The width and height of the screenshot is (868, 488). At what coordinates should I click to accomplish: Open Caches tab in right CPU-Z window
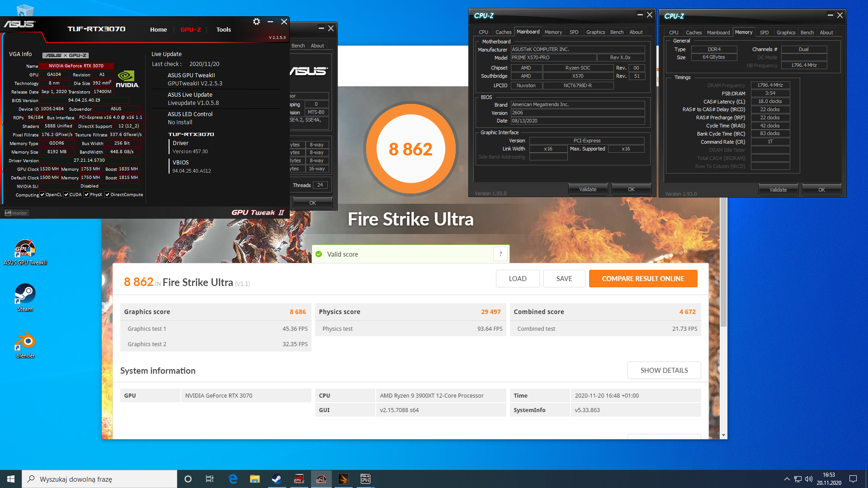pos(693,33)
